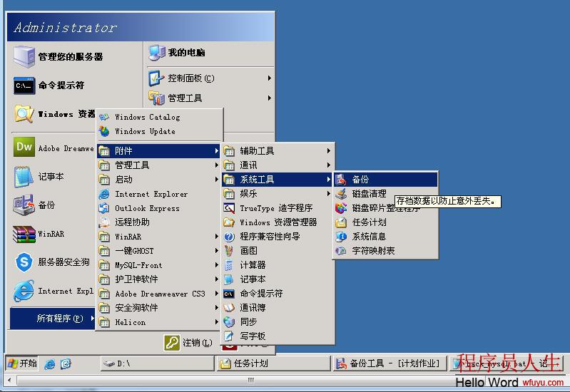Click pinned 备份 backup icon
570x392 pixels.
(24, 205)
